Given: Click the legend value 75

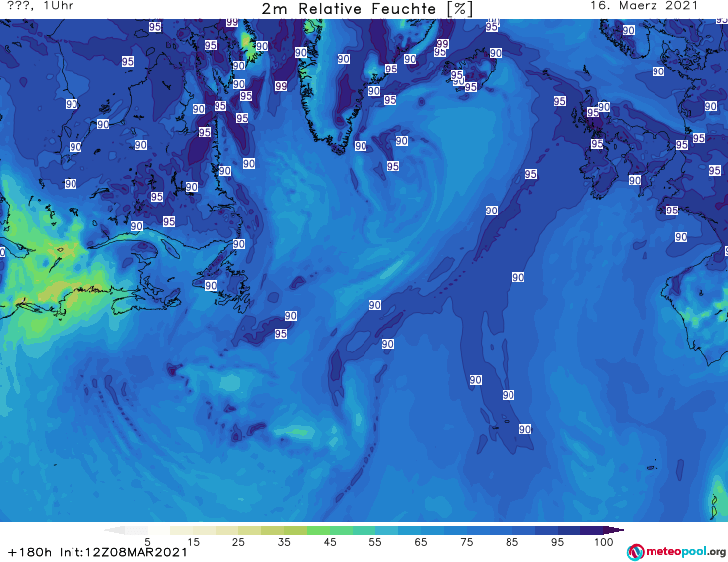Looking at the screenshot, I should click(466, 542).
